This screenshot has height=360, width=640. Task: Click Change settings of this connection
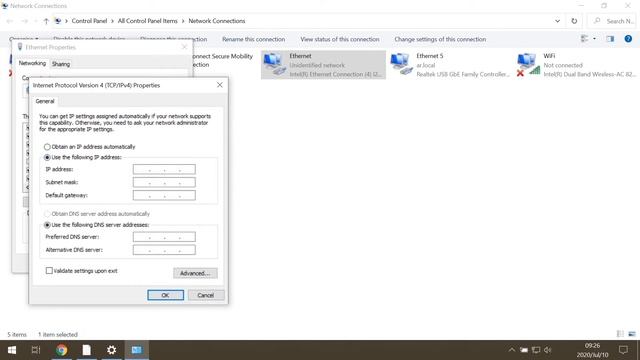tap(440, 39)
